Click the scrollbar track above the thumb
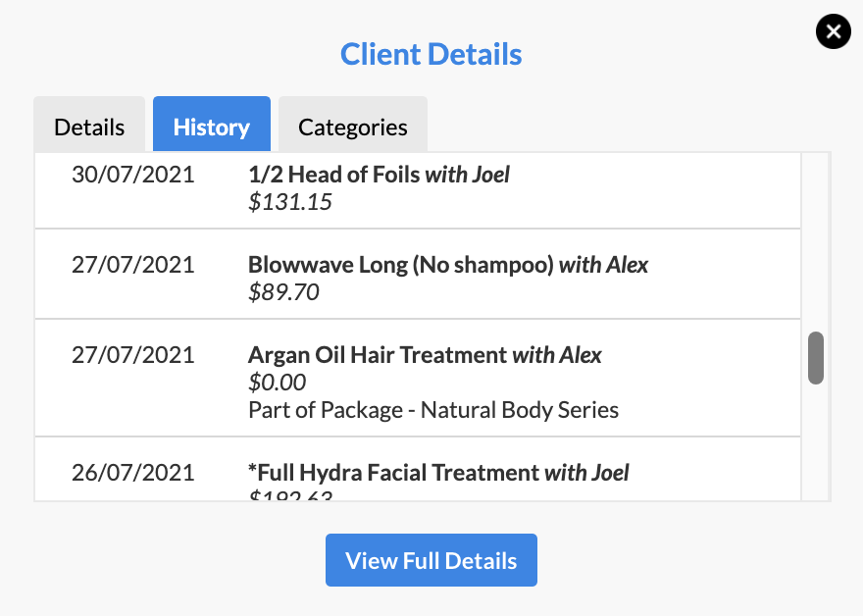This screenshot has height=616, width=863. click(816, 242)
